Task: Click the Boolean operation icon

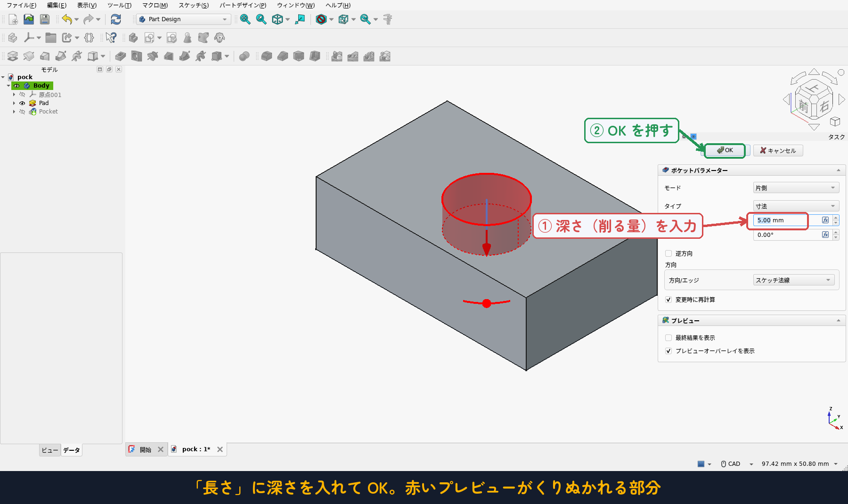Action: pyautogui.click(x=244, y=57)
